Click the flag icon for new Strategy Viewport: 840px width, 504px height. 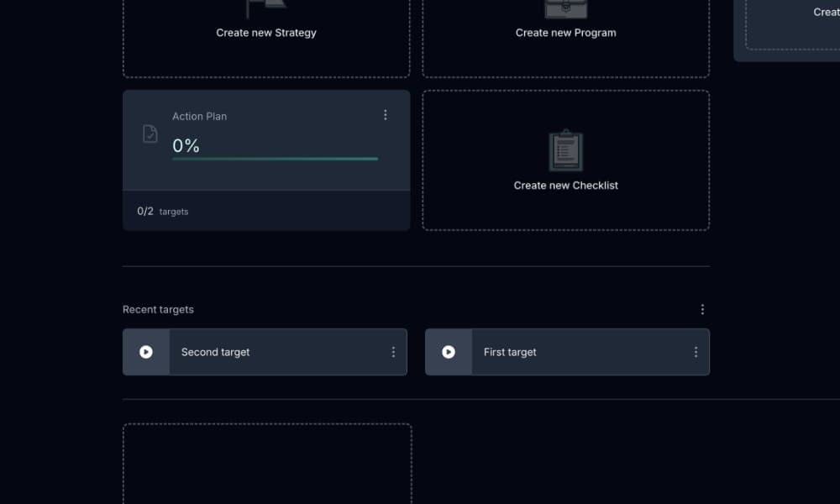(x=266, y=8)
